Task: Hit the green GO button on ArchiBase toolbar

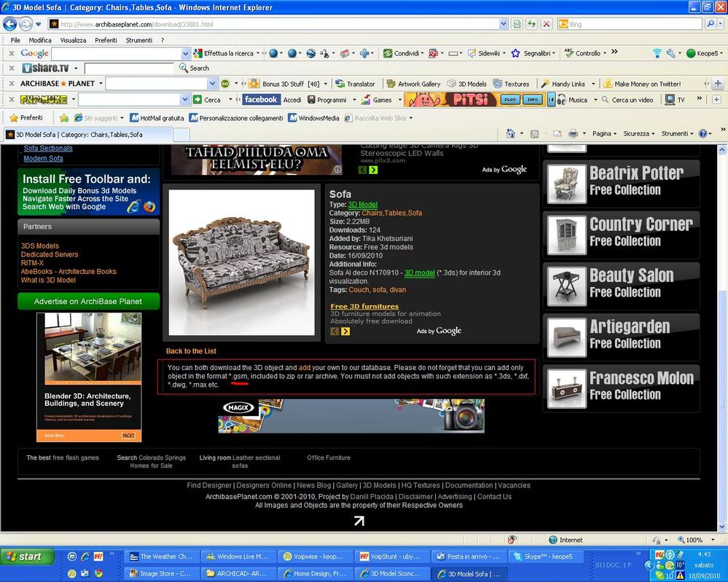Action: point(225,84)
